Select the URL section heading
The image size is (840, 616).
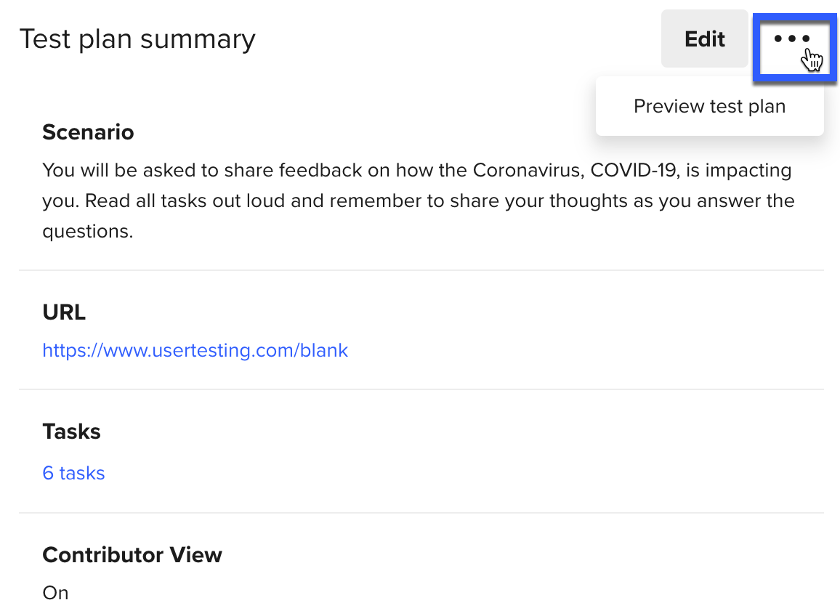(x=64, y=312)
